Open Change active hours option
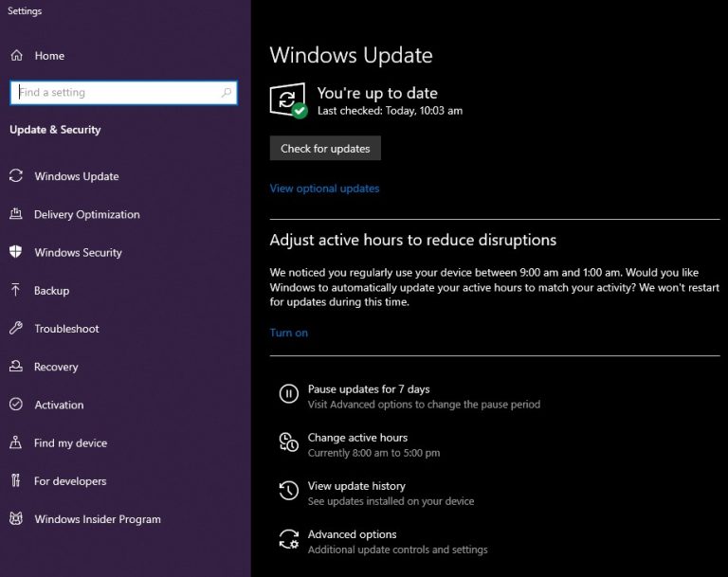The width and height of the screenshot is (728, 577). pyautogui.click(x=357, y=438)
